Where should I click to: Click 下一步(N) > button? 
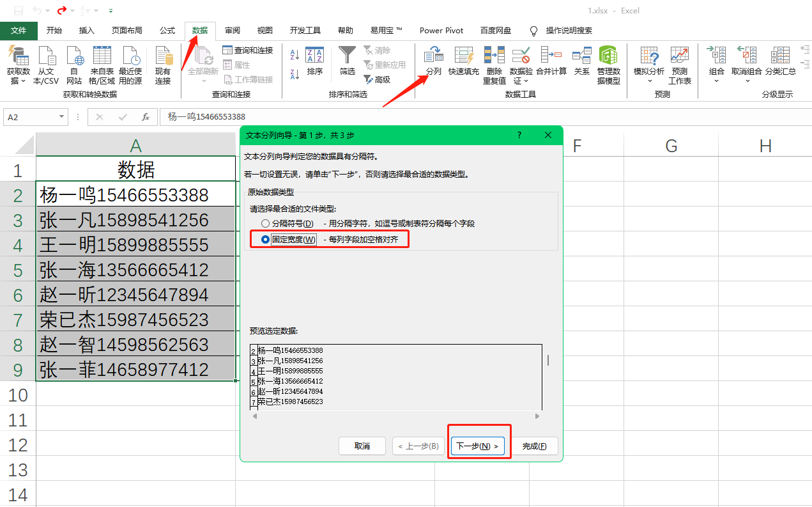(477, 446)
